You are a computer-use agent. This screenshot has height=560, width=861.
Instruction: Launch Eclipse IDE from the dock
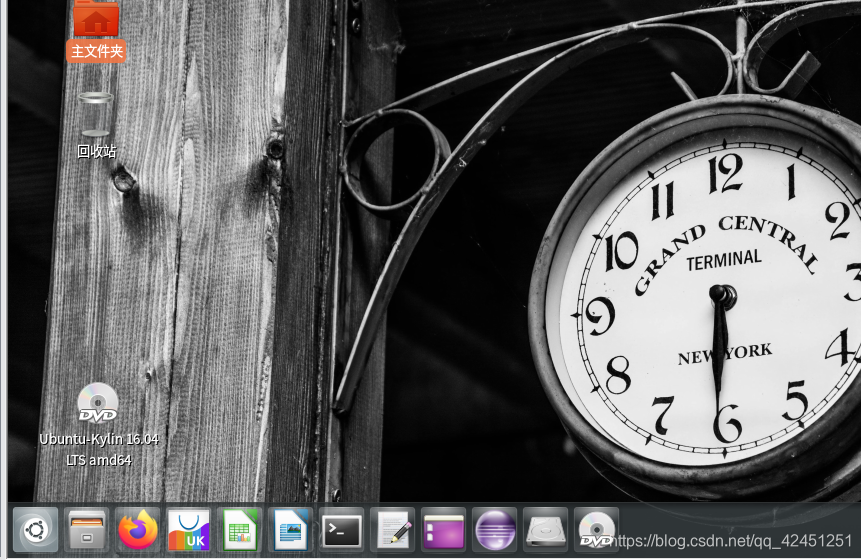pos(495,530)
